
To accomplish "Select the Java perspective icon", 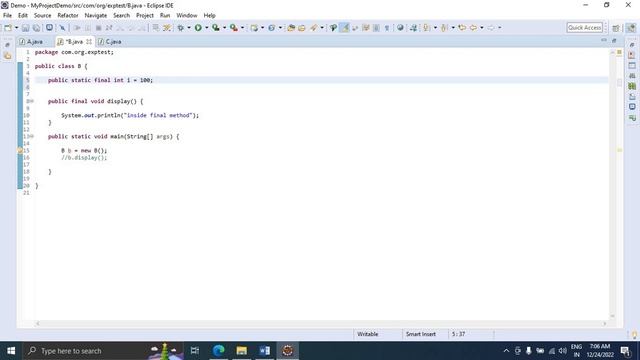I will (631, 28).
